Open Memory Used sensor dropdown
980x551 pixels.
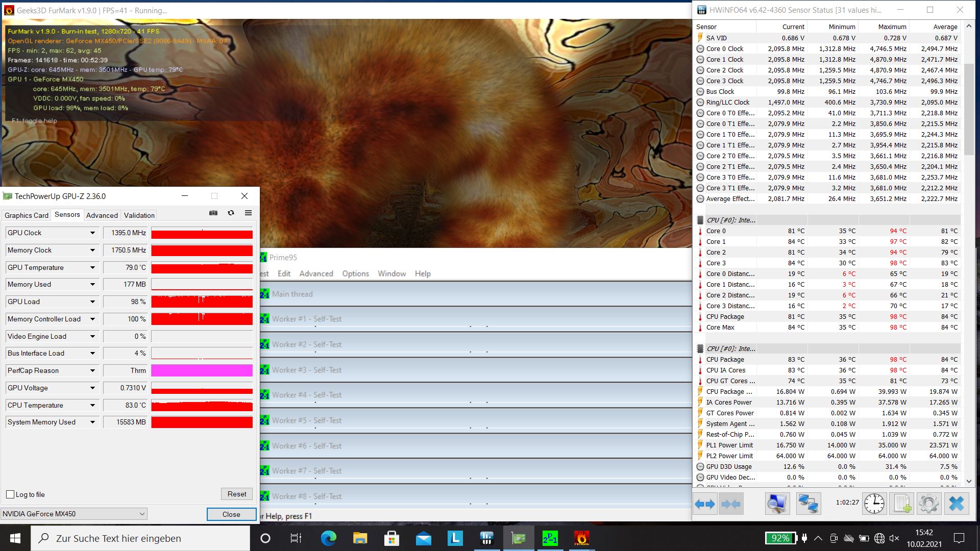pos(92,285)
